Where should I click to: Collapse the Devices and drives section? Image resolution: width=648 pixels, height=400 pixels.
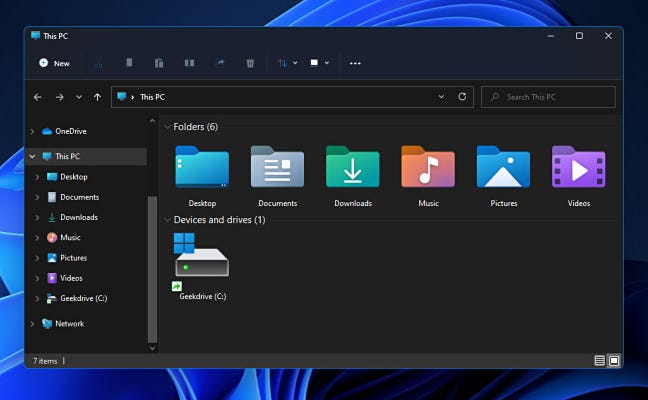pyautogui.click(x=166, y=219)
